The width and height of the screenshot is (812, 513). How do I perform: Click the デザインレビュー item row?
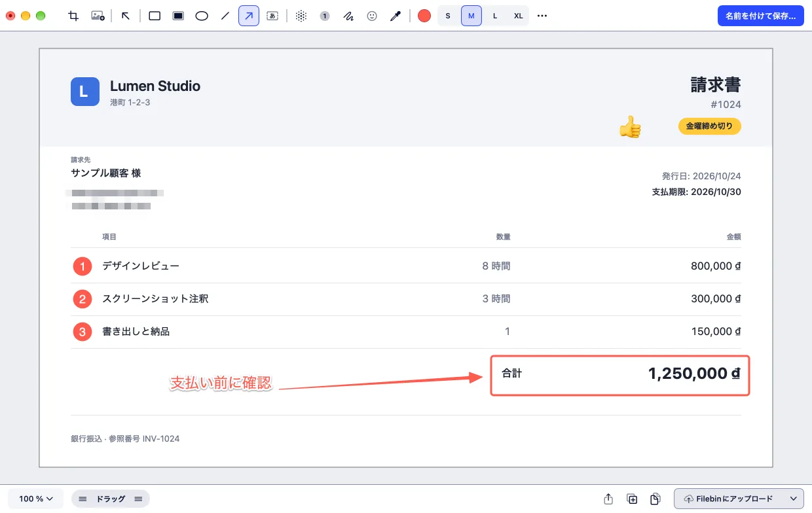click(406, 266)
